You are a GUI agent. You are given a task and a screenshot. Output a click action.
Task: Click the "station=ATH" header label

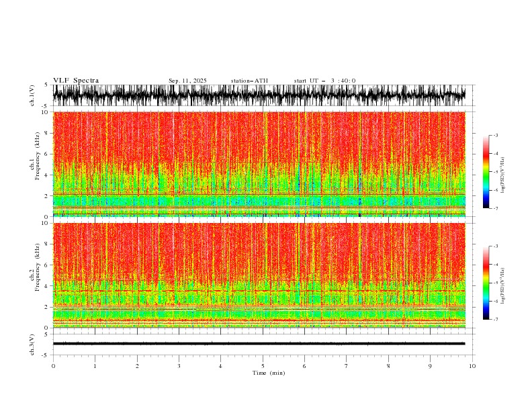[x=249, y=81]
